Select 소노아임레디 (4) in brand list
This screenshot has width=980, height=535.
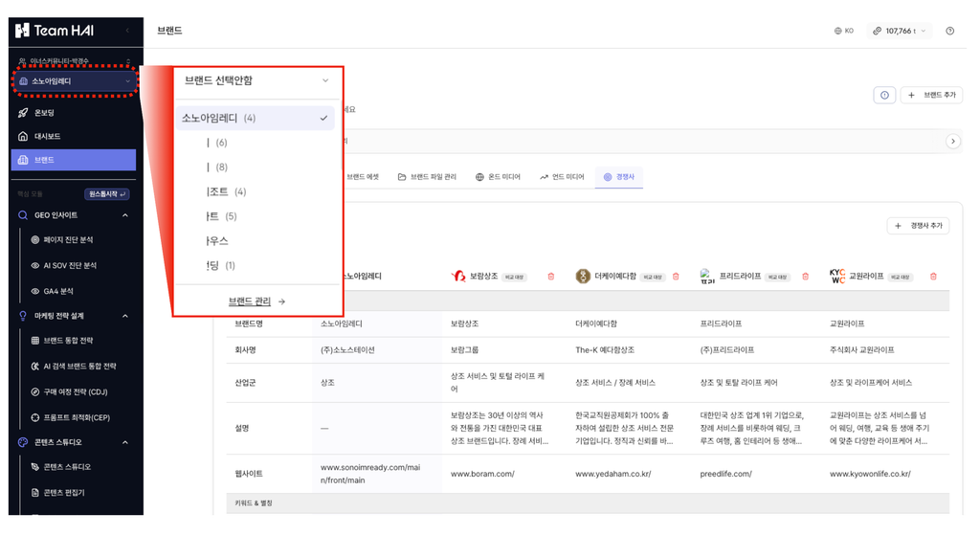[x=255, y=118]
